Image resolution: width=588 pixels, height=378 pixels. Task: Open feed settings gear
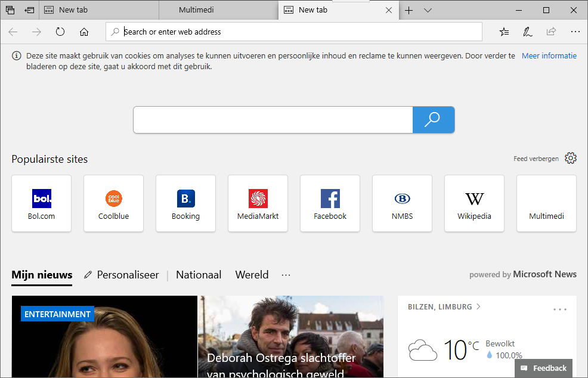pyautogui.click(x=571, y=158)
